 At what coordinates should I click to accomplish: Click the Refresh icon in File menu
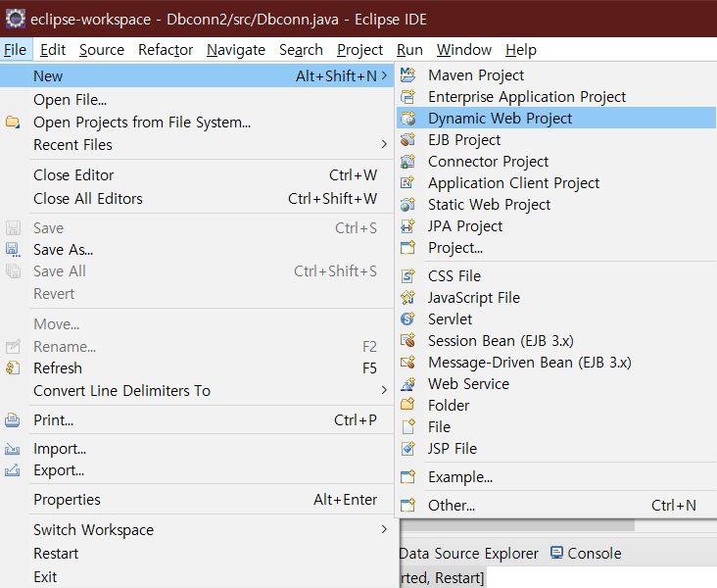tap(13, 367)
